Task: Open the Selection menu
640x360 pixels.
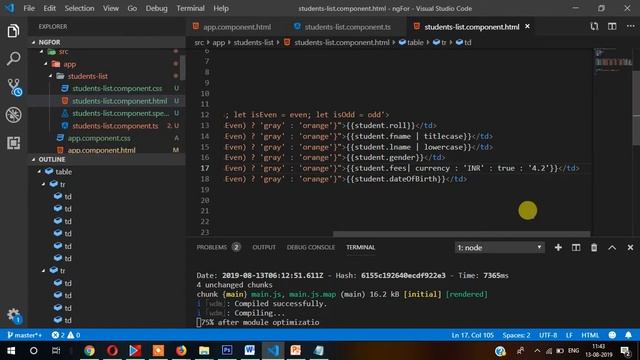Action: click(x=79, y=8)
